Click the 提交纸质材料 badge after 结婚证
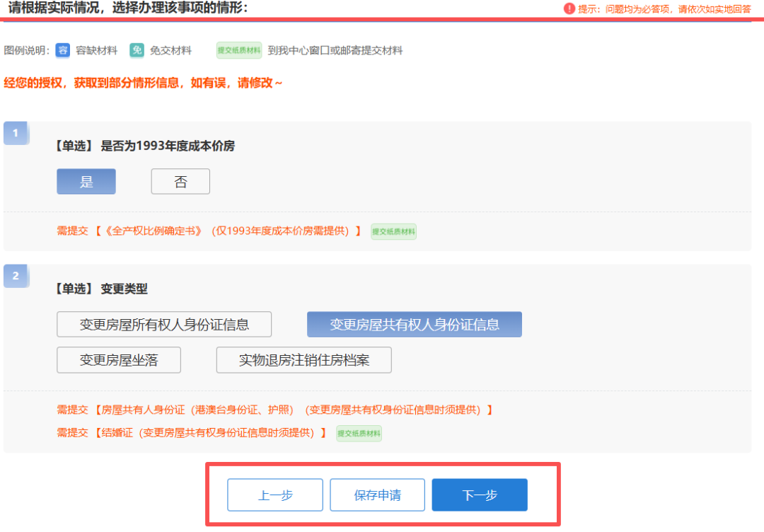This screenshot has width=764, height=532. (x=359, y=433)
